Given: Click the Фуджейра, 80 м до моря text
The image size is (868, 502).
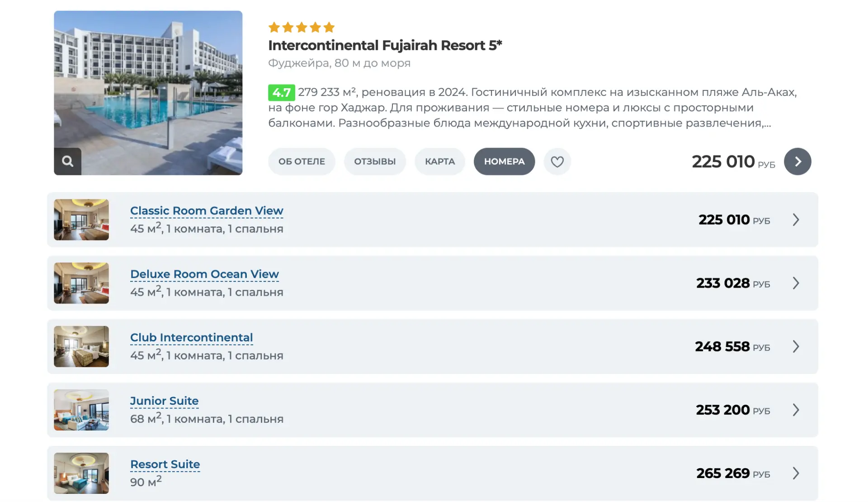Looking at the screenshot, I should click(339, 63).
